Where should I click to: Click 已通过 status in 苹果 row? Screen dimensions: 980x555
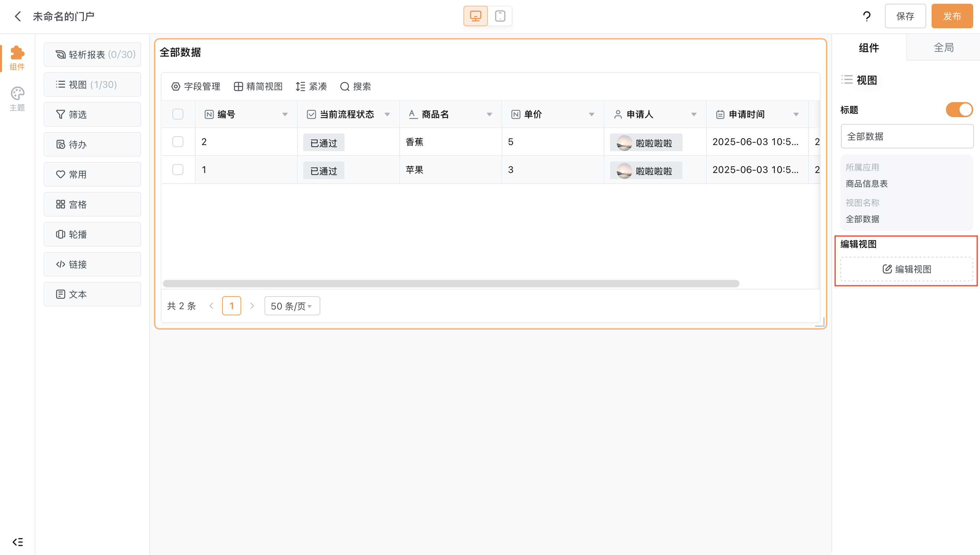(x=323, y=170)
